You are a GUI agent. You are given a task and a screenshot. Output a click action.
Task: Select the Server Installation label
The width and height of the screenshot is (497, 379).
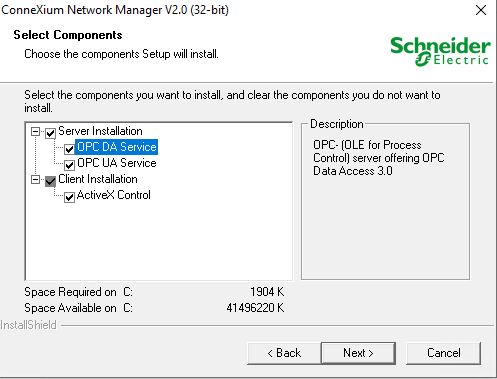[x=100, y=131]
